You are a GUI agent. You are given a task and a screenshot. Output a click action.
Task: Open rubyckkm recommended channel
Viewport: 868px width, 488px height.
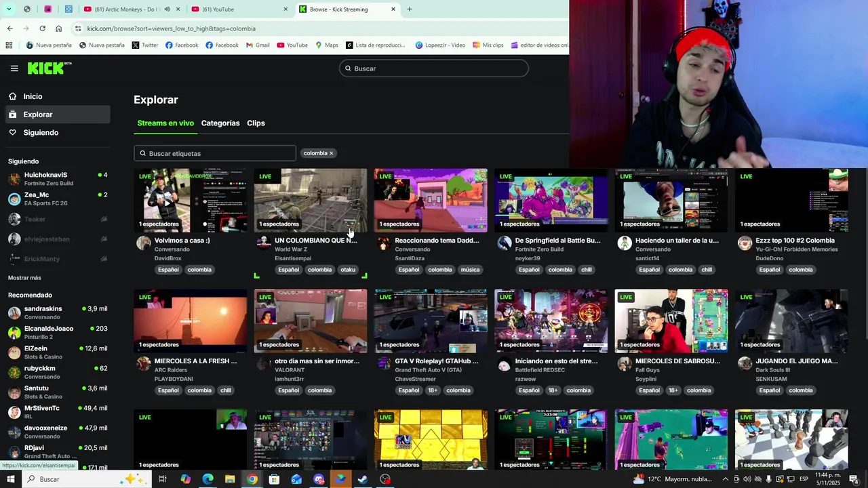[58, 372]
